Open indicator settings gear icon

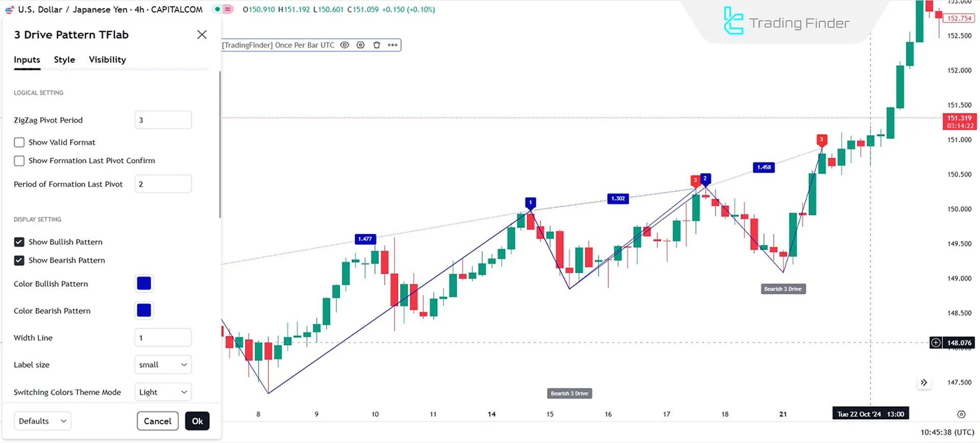coord(360,45)
